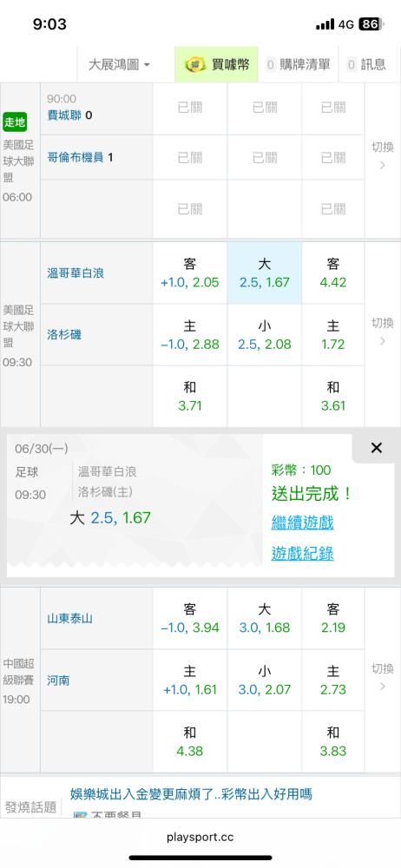Select 和 4.38 draw odds for 山東泰山 match

190,742
